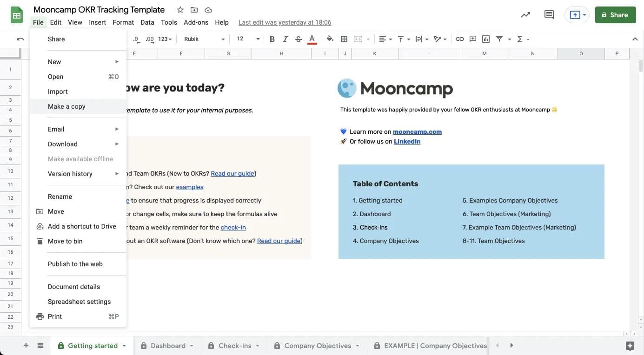
Task: Click the create filter icon
Action: pyautogui.click(x=499, y=39)
